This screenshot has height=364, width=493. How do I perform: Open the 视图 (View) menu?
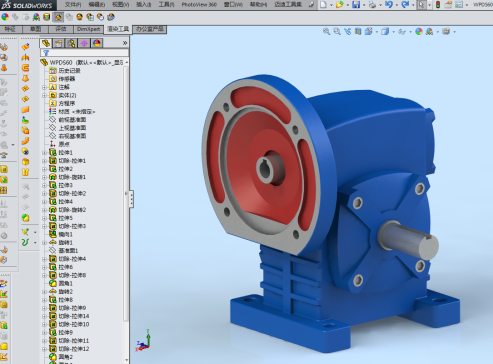click(x=120, y=5)
